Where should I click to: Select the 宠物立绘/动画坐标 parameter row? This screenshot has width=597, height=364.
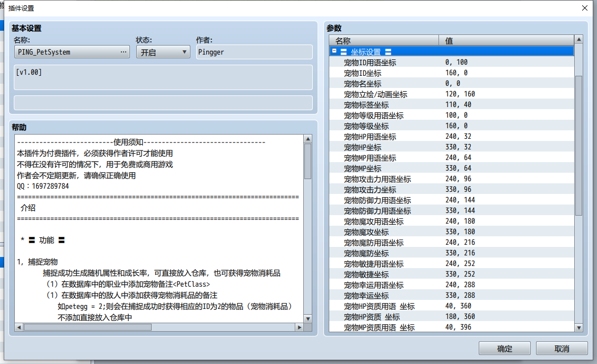click(452, 94)
